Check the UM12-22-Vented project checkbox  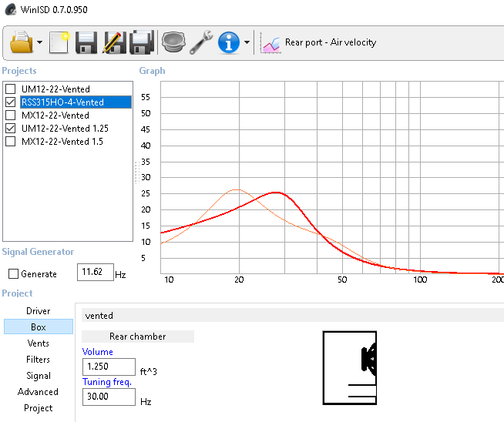(10, 89)
